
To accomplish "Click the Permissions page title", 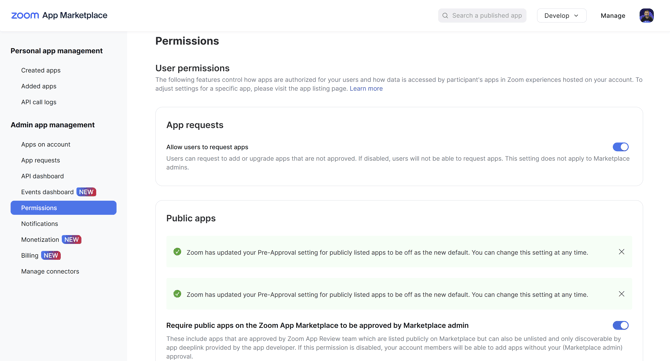I will pyautogui.click(x=187, y=41).
